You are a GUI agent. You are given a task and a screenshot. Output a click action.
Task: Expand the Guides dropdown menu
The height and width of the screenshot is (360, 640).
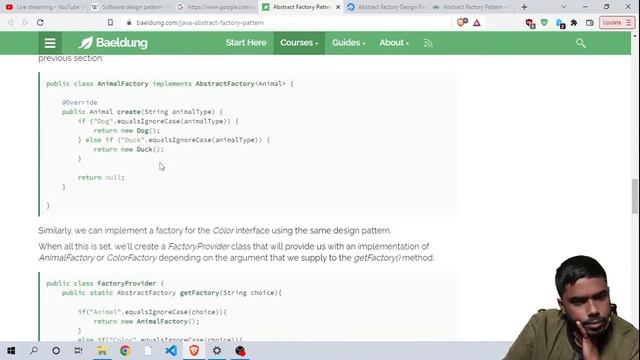[348, 43]
